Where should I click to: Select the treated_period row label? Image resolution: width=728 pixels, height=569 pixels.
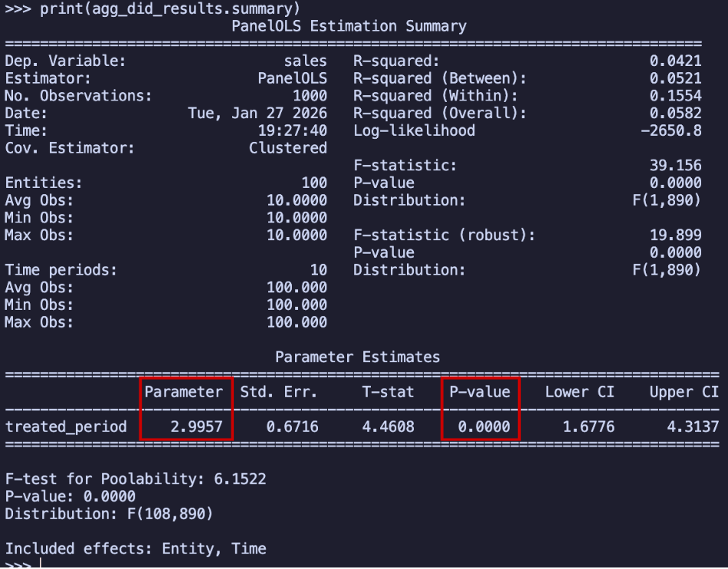(66, 426)
